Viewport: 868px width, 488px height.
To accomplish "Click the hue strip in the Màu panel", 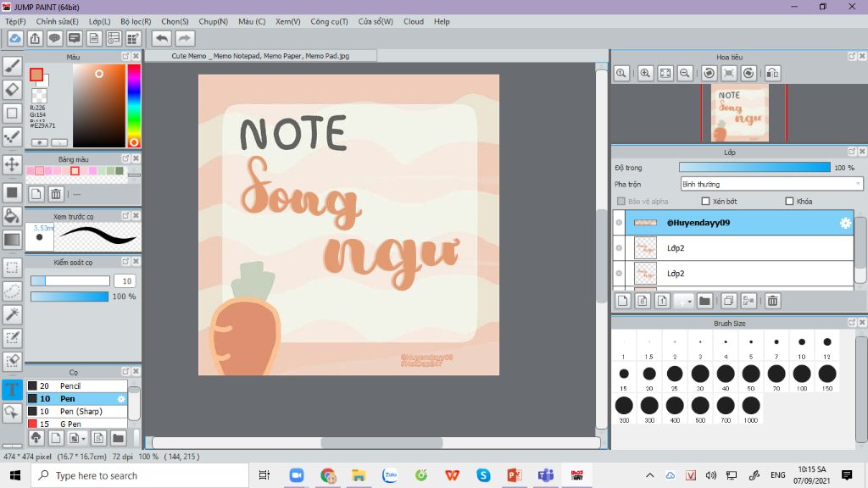I will tap(133, 105).
